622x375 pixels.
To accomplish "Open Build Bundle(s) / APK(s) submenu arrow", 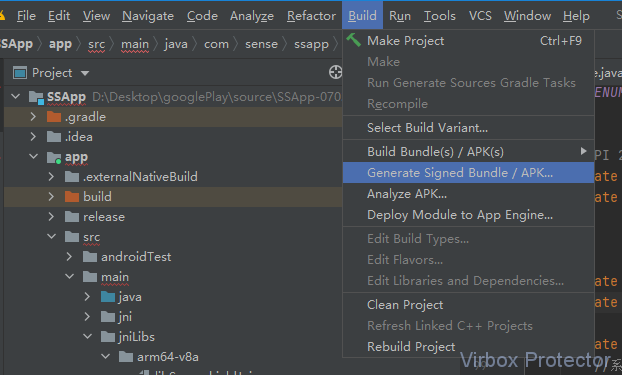I will [584, 151].
